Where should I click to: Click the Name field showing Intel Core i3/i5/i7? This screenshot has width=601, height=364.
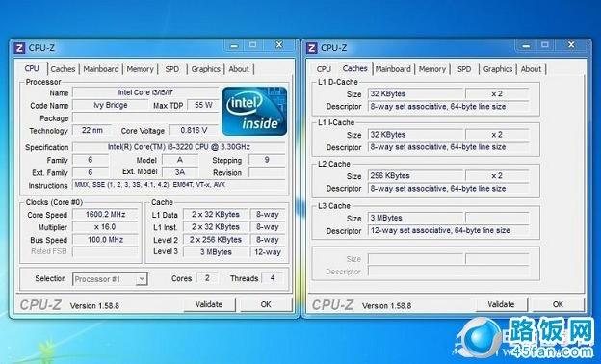145,92
